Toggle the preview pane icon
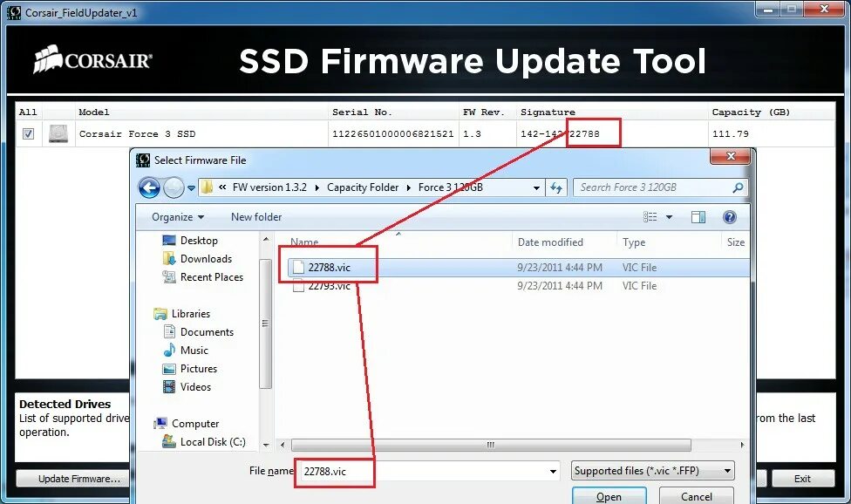Screen dimensions: 851x504 [x=698, y=217]
